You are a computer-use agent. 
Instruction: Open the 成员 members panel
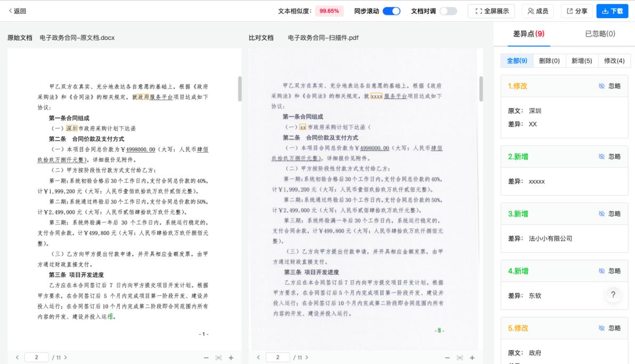538,11
